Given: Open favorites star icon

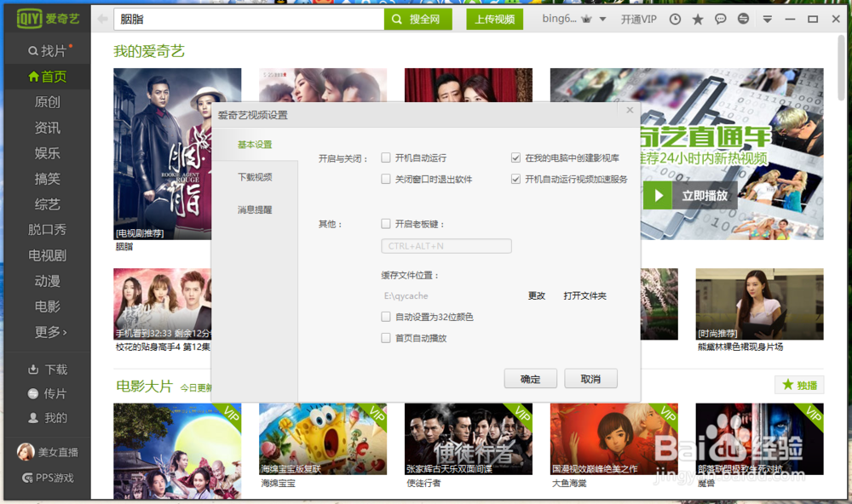Looking at the screenshot, I should click(698, 20).
